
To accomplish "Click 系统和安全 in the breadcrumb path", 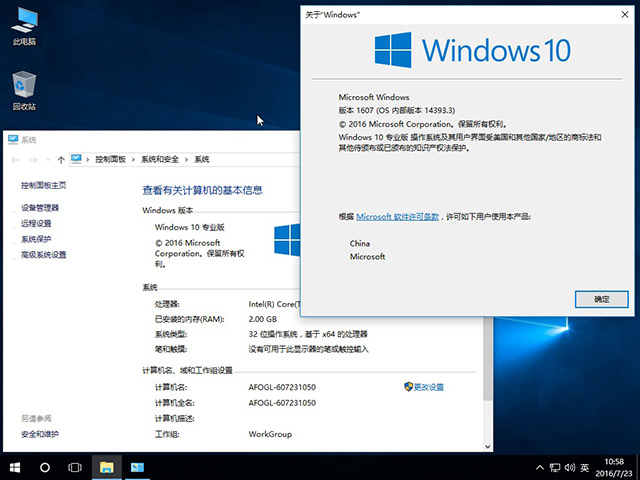I will pyautogui.click(x=161, y=159).
